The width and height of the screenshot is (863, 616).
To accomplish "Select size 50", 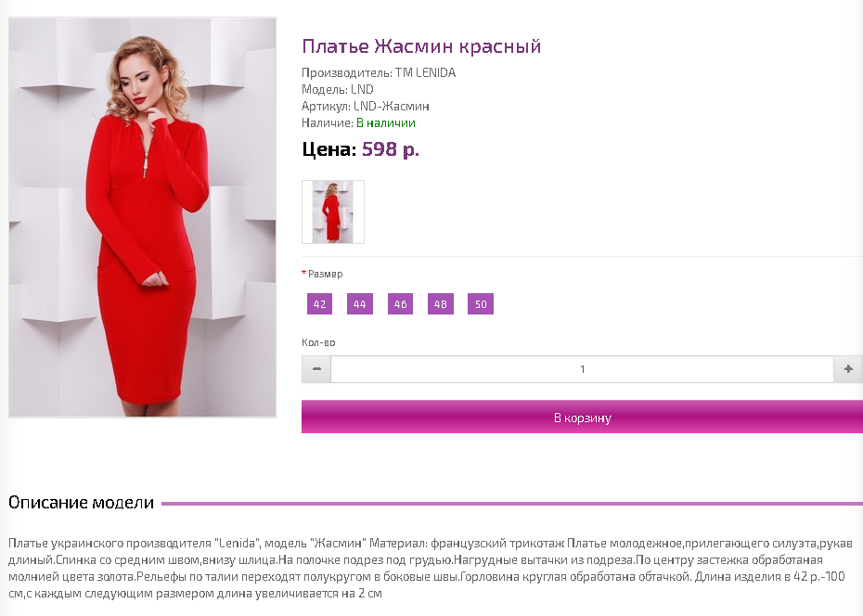I will pyautogui.click(x=481, y=303).
